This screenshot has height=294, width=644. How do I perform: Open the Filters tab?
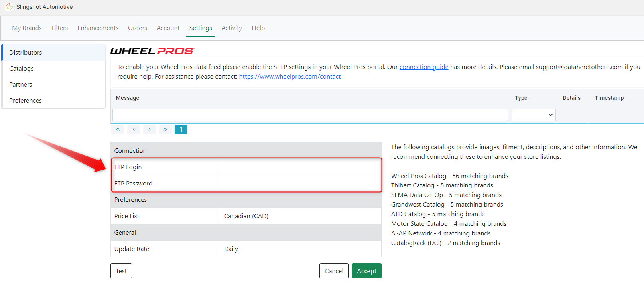pos(59,28)
